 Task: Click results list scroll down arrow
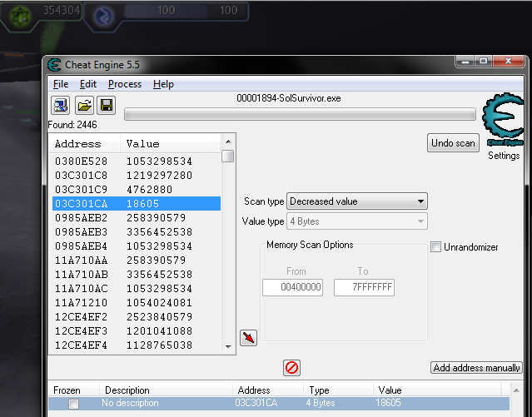228,347
